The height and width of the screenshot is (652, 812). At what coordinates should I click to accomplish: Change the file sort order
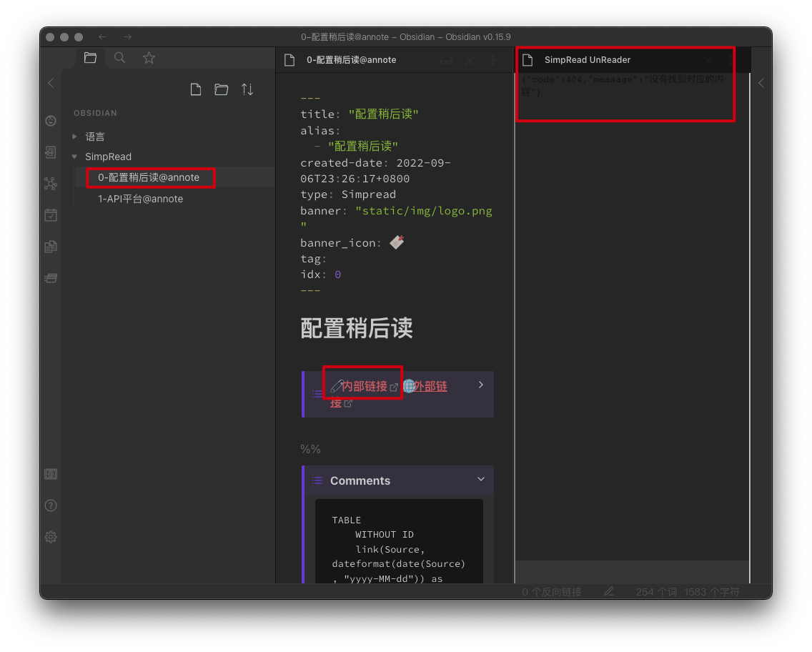[247, 89]
